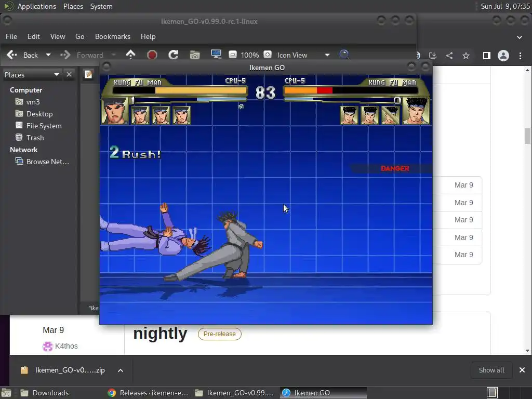
Task: Click the Computer heading in Places
Action: tap(26, 90)
